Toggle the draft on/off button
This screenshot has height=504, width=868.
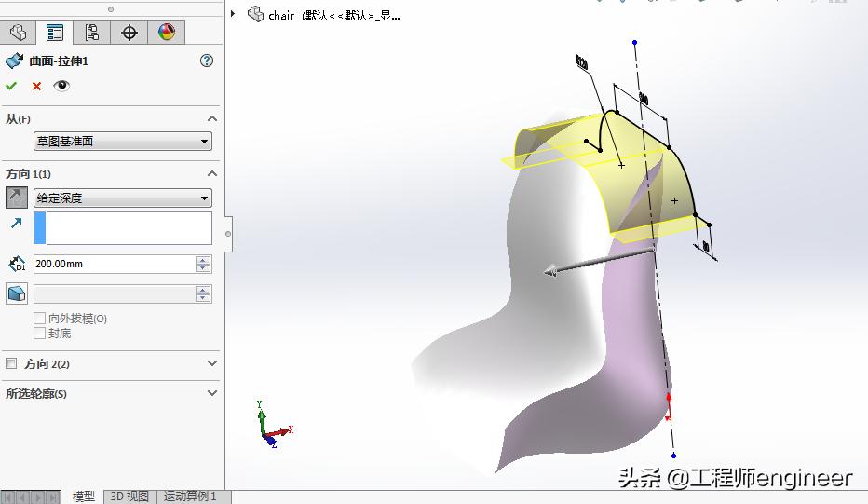[17, 293]
